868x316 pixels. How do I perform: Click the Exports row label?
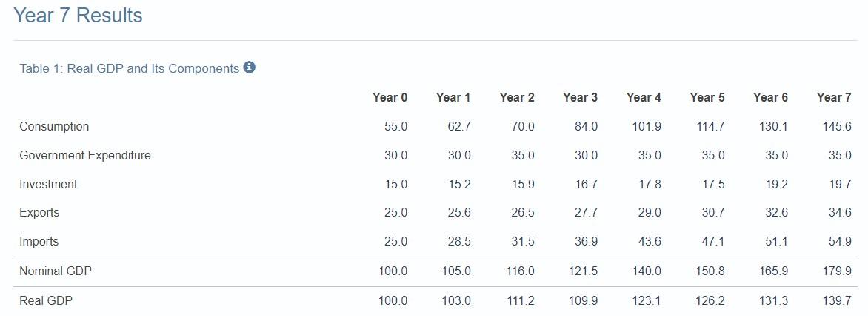tap(39, 213)
